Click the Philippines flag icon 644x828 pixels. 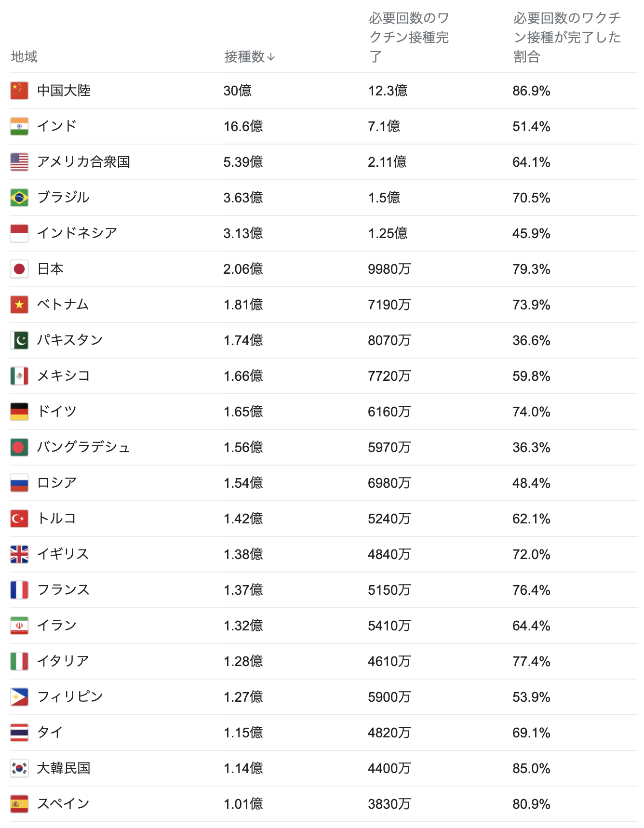tap(19, 697)
